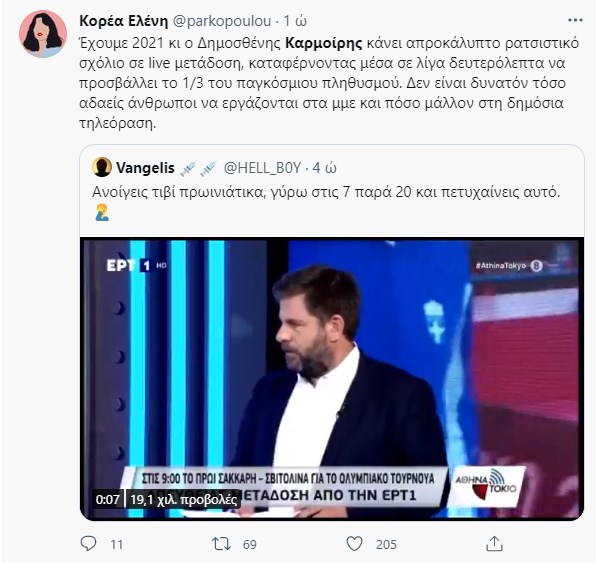Open the @HELL_B0Y handle link
This screenshot has width=596, height=563.
[x=262, y=168]
